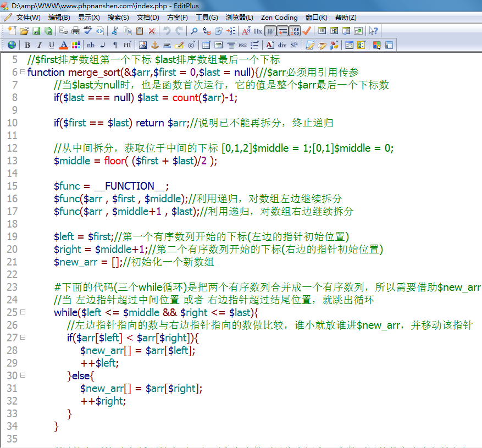Open the 搜索(S) menu

118,18
